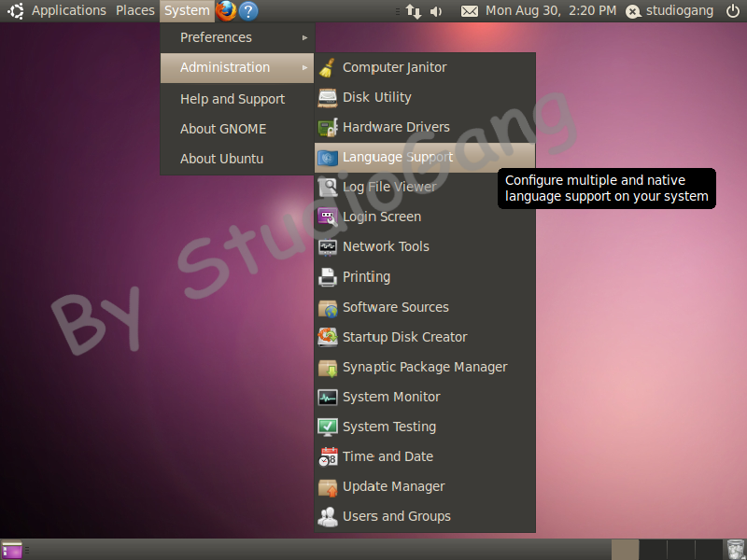Open the network connections indicator
The height and width of the screenshot is (560, 747).
click(413, 11)
